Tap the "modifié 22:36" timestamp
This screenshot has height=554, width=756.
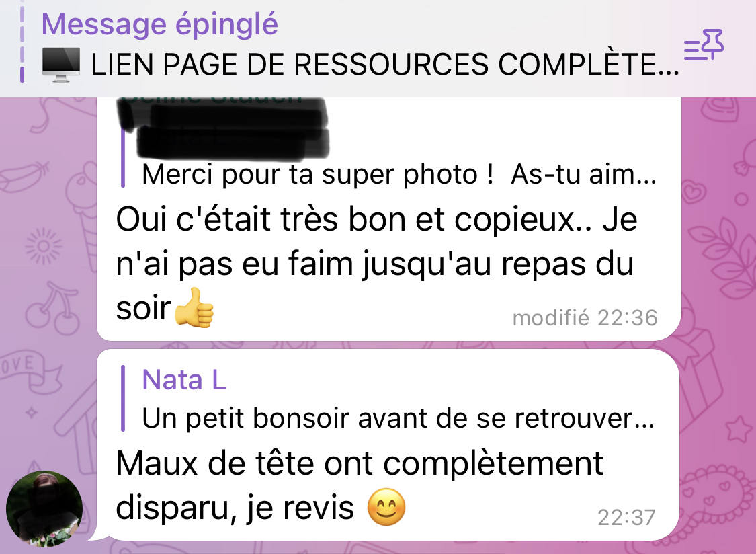(x=585, y=318)
